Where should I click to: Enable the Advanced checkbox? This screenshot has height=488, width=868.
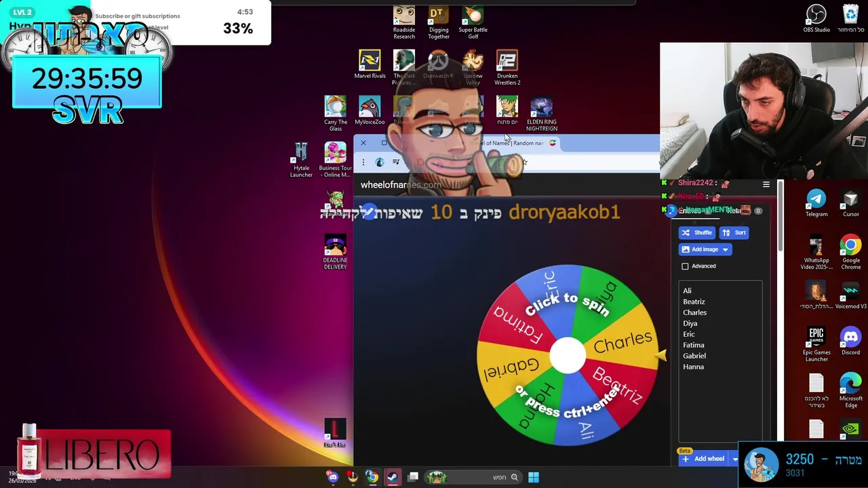(685, 266)
